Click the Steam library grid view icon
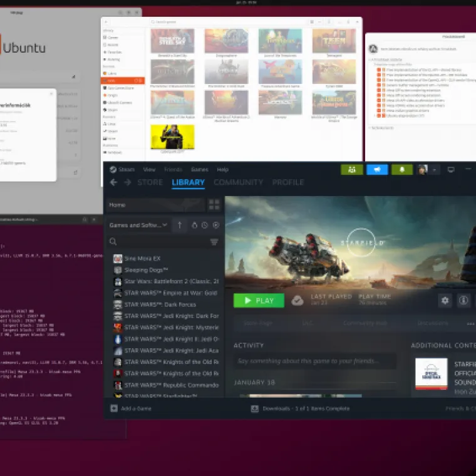Image resolution: width=476 pixels, height=476 pixels. [214, 205]
